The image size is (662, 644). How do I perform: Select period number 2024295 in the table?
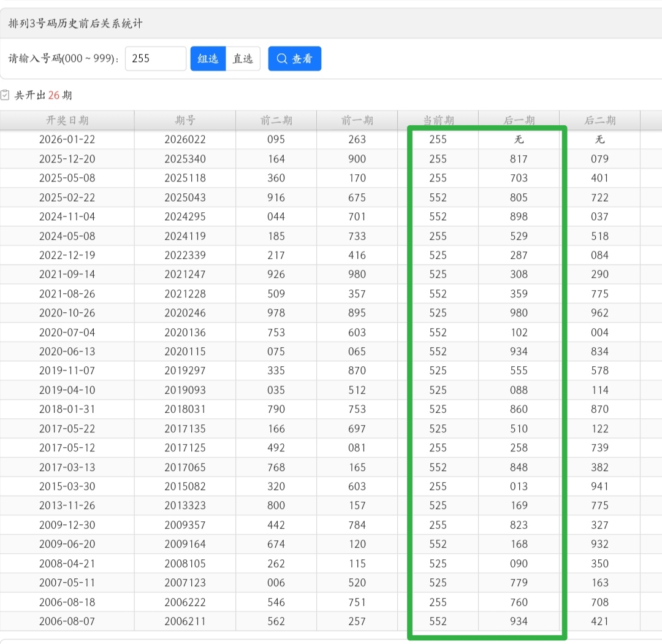point(185,217)
